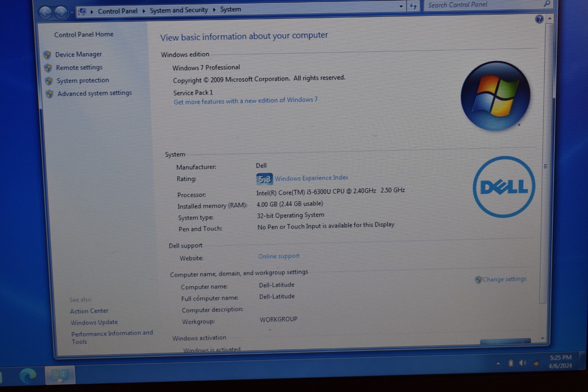Screen dimensions: 588x392
Task: Select Control Panel in the breadcrumb
Action: coord(118,11)
